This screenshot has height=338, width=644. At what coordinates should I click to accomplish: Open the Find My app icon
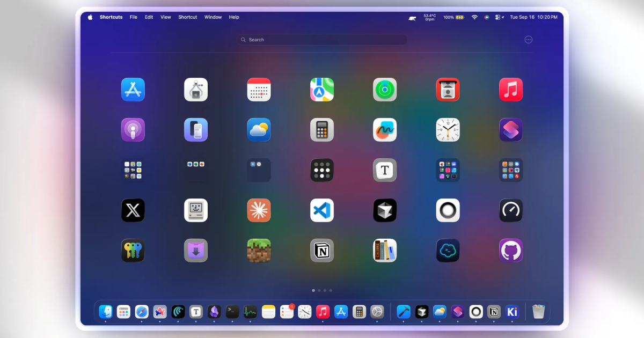pos(385,90)
